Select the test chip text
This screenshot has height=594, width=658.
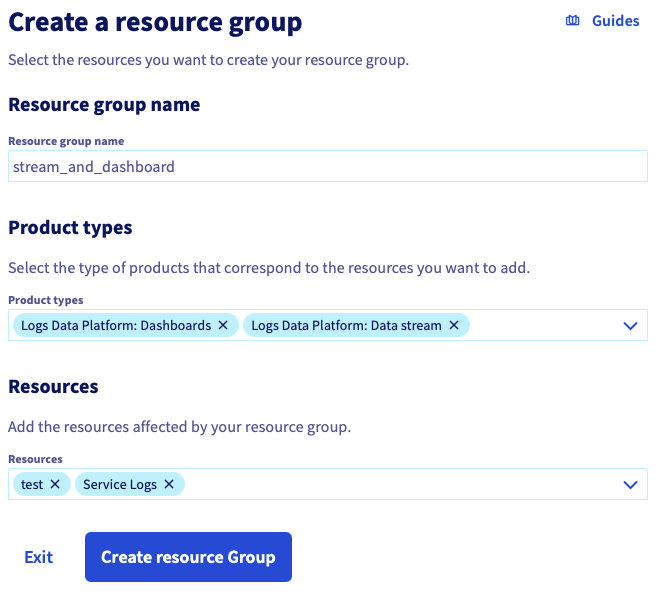[x=32, y=485]
